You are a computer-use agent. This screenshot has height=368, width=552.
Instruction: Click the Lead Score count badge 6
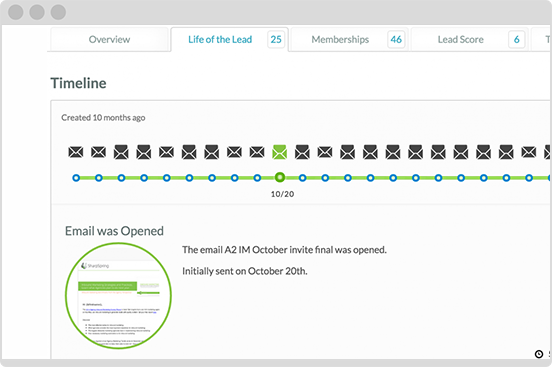click(x=516, y=39)
